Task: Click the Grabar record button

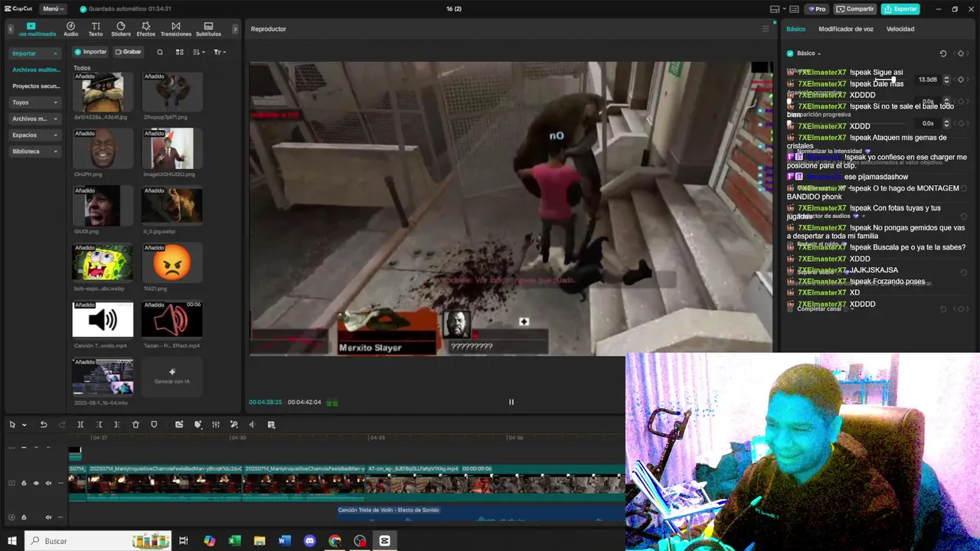Action: pyautogui.click(x=128, y=52)
